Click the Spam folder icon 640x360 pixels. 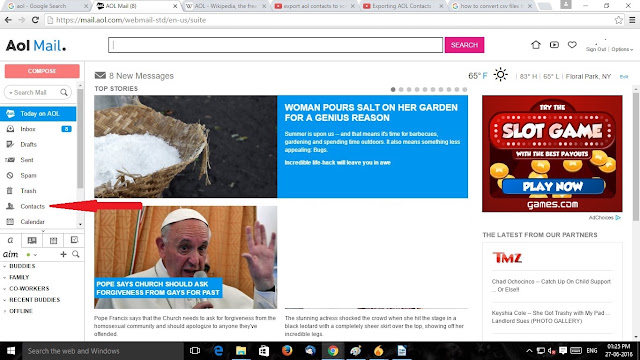click(x=10, y=176)
